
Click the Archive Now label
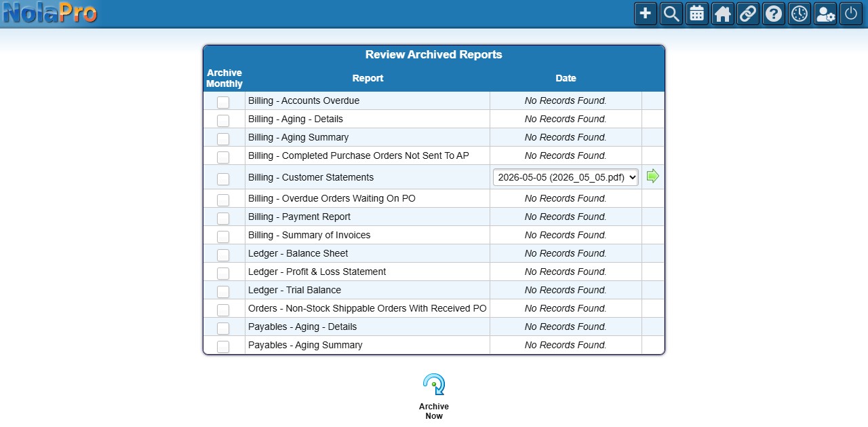click(x=434, y=411)
